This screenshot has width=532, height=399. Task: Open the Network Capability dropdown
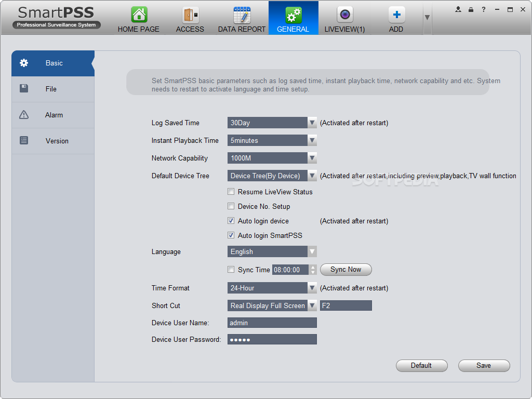click(x=272, y=158)
